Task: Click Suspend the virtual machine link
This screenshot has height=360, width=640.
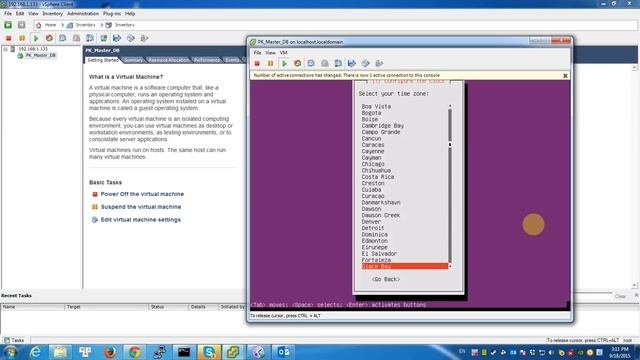Action: click(141, 207)
